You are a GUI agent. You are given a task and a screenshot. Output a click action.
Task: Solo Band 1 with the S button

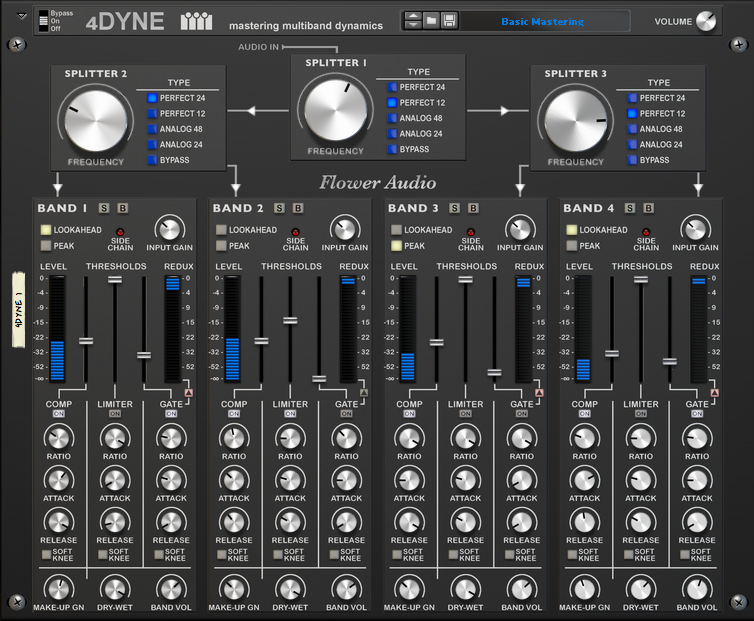[104, 208]
